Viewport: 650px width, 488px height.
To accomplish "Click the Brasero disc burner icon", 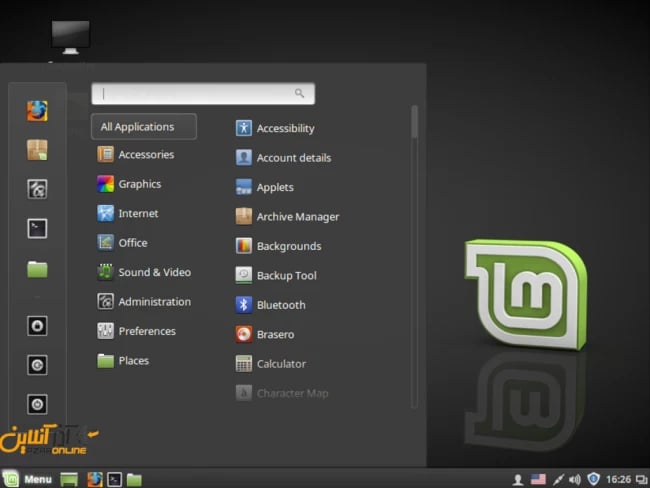I will coord(243,334).
